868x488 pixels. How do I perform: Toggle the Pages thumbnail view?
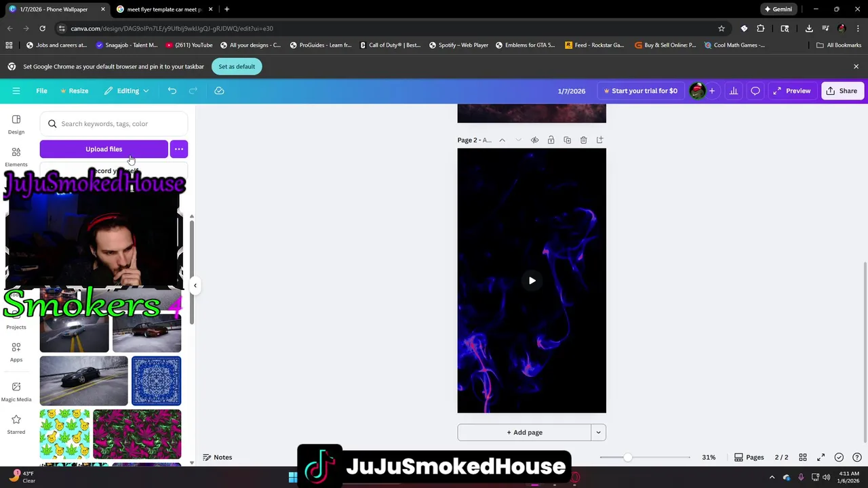tap(749, 457)
